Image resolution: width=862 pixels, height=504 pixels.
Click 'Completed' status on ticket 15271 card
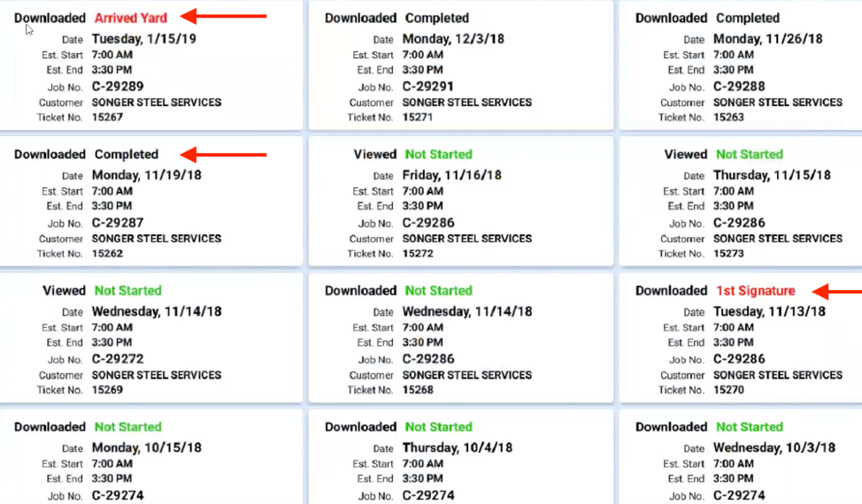click(437, 18)
